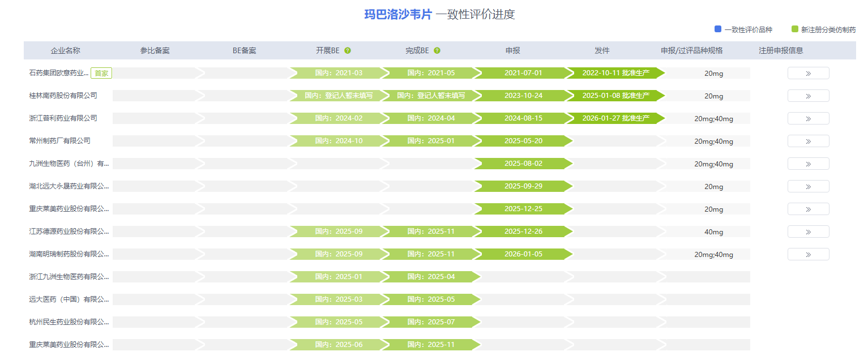Expand registration info for 浙江普利药业有限公司 row
This screenshot has width=868, height=360.
click(x=808, y=118)
